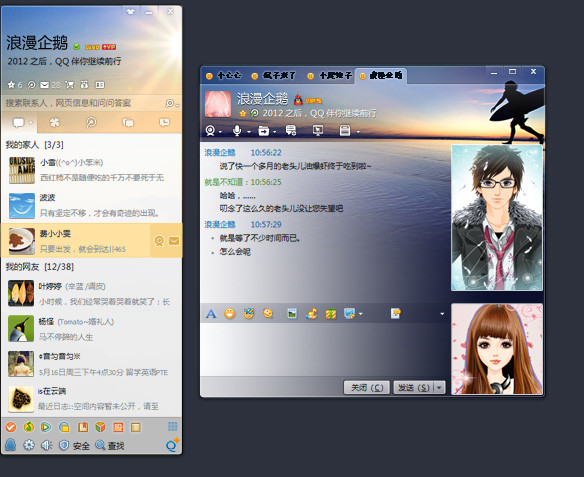
Task: Open the font settings A icon
Action: pyautogui.click(x=211, y=314)
